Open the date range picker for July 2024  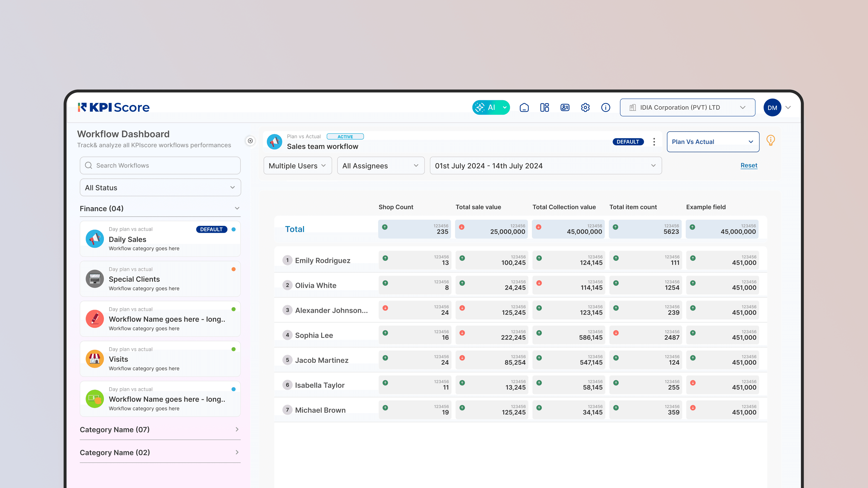click(x=545, y=165)
